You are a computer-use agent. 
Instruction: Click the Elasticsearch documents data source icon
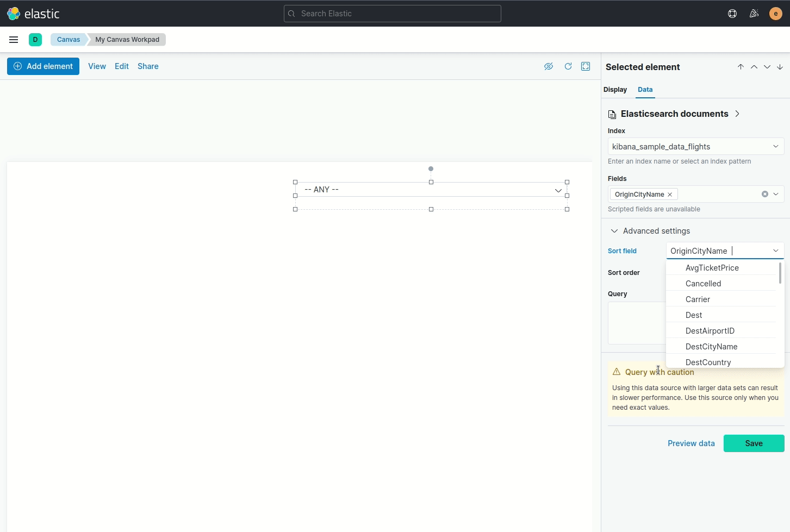point(612,114)
